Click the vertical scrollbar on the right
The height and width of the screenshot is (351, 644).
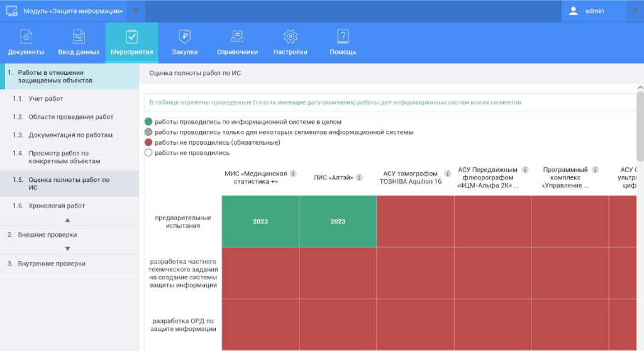point(640,126)
